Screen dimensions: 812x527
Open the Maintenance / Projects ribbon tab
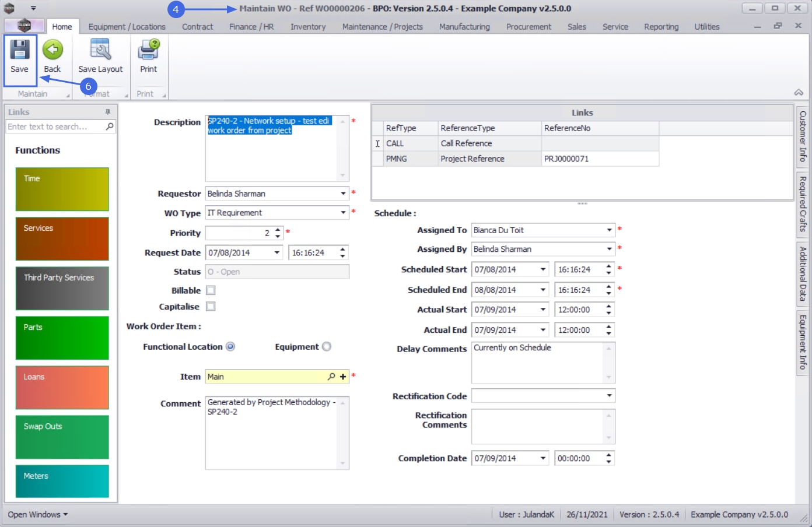(382, 27)
